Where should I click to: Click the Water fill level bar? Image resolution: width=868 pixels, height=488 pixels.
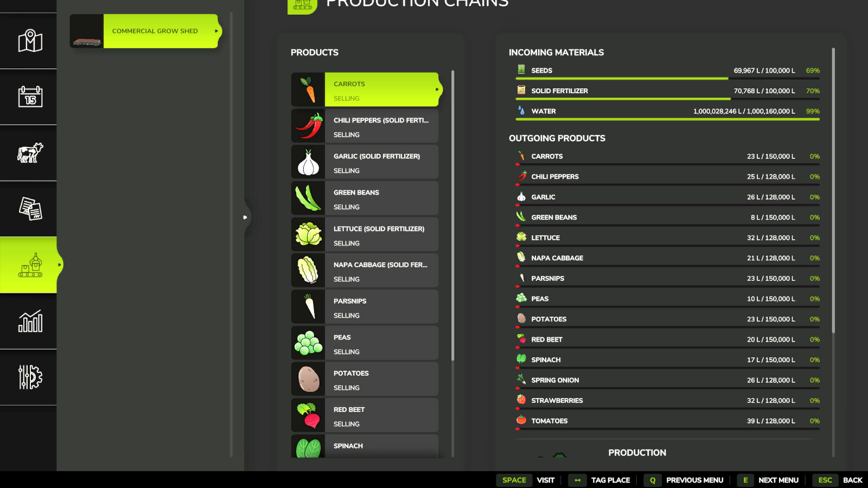pos(667,119)
